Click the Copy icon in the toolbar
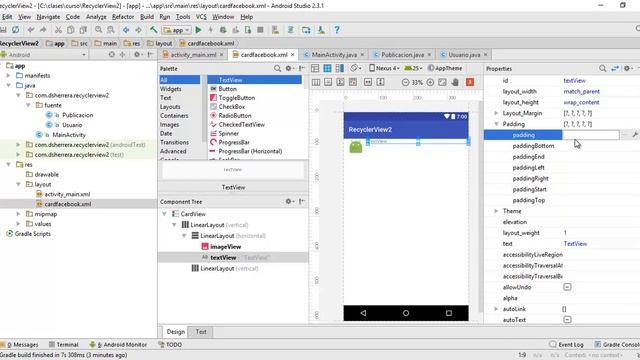The image size is (640, 360). click(71, 30)
